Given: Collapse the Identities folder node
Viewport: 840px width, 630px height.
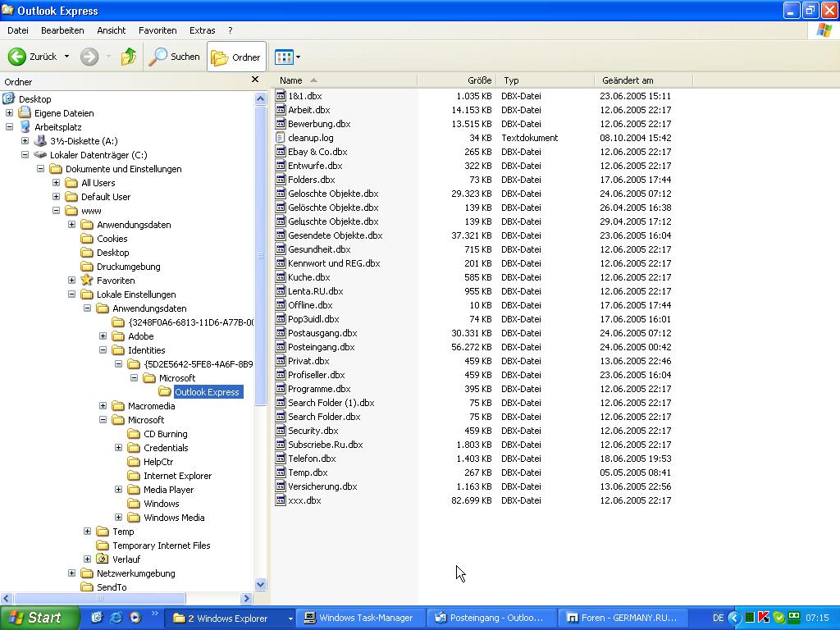Looking at the screenshot, I should pos(103,349).
